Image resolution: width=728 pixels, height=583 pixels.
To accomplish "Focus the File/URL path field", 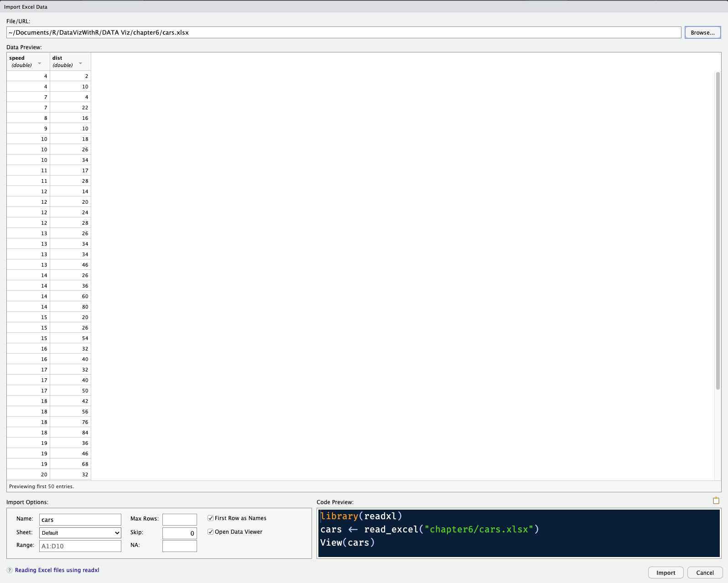I will point(343,32).
